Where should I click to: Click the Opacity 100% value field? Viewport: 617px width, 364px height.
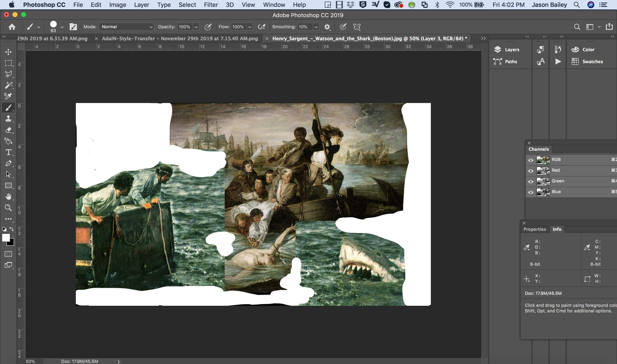(x=185, y=27)
